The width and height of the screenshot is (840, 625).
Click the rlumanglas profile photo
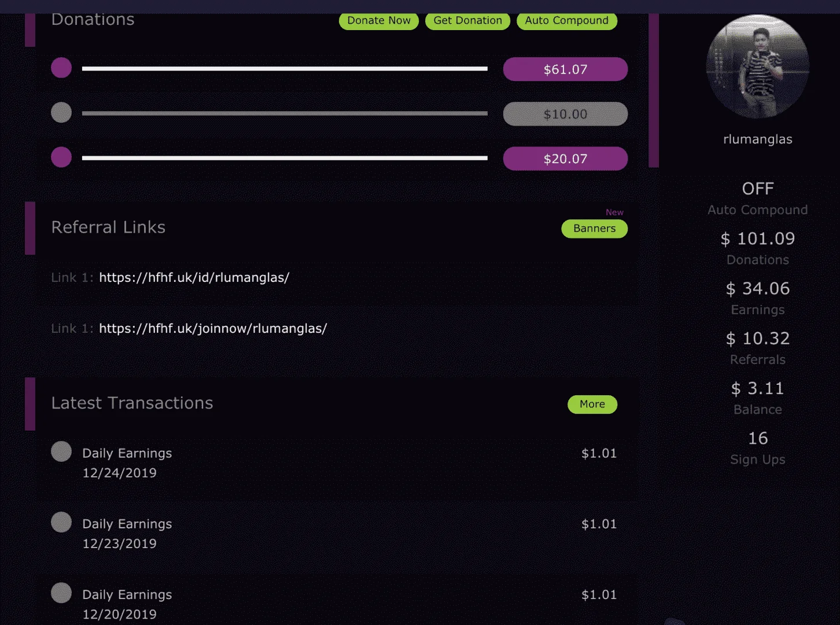757,67
